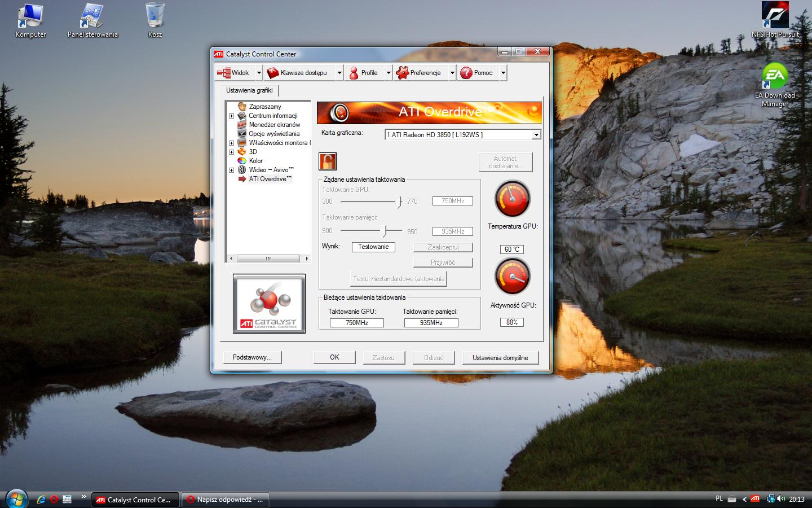The image size is (812, 508).
Task: Click the OK button
Action: 334,357
